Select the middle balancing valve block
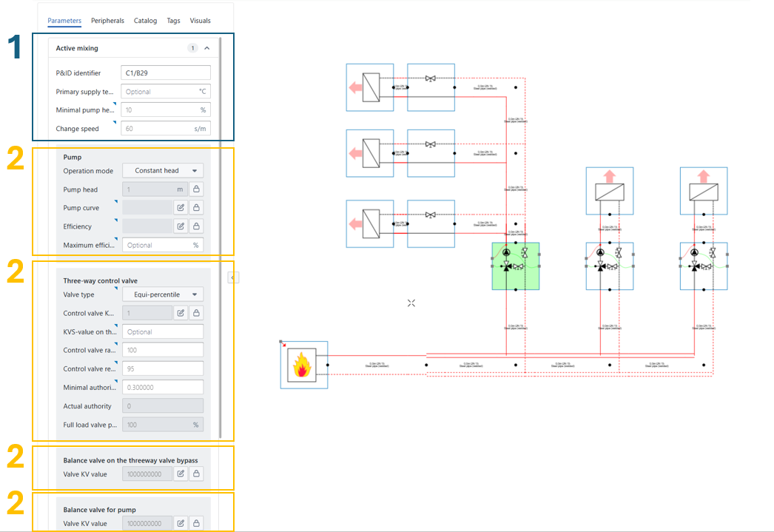The width and height of the screenshot is (774, 532). point(431,153)
